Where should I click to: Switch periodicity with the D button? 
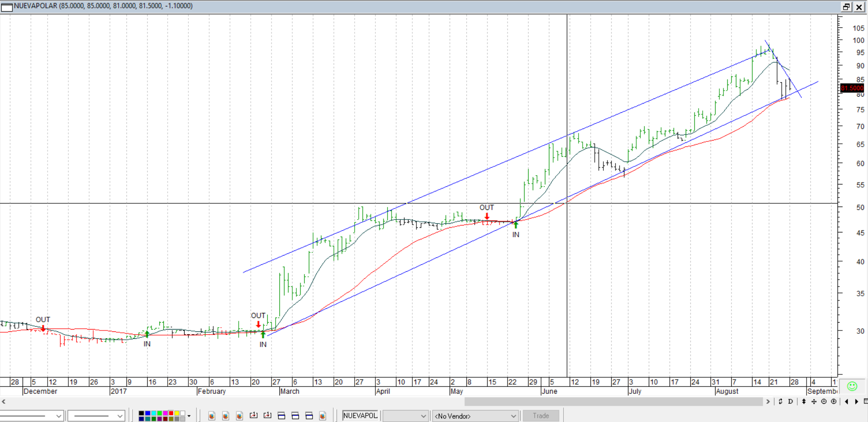click(790, 402)
